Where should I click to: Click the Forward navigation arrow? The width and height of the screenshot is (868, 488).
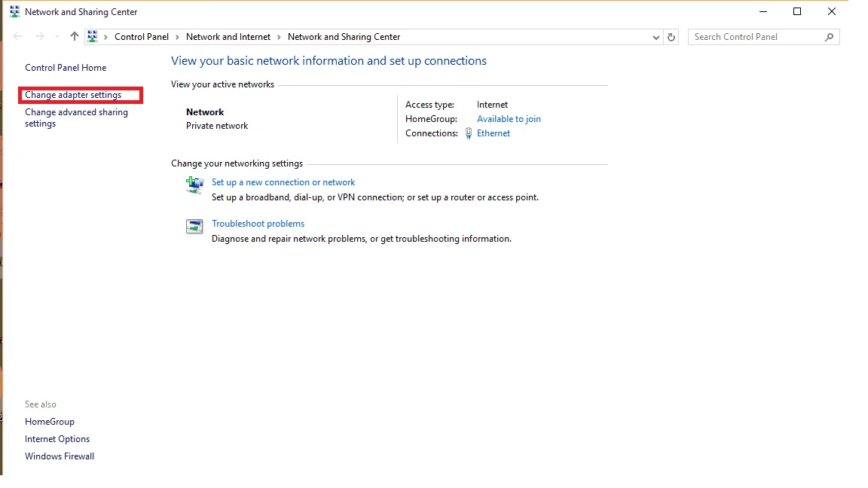(x=39, y=36)
